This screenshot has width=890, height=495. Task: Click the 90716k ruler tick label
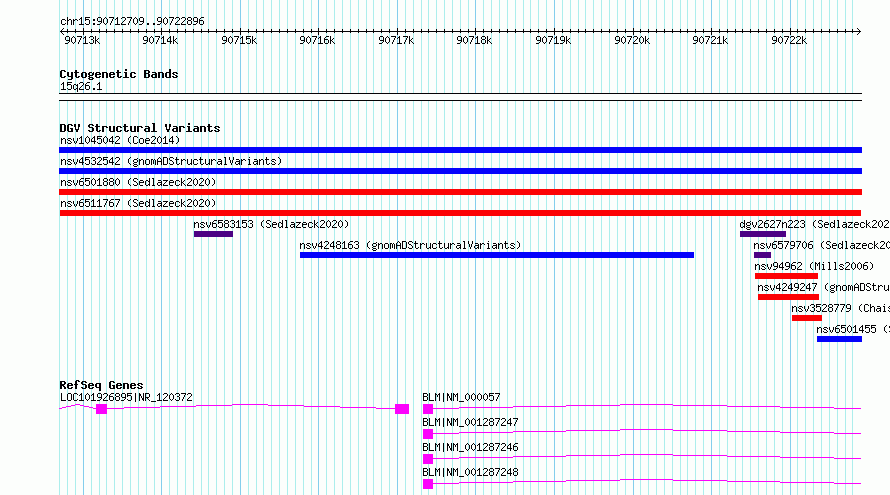317,40
